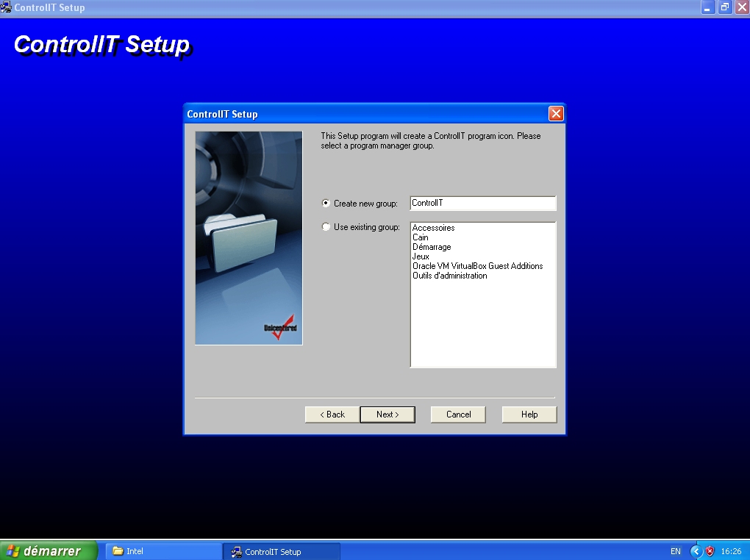Open Help for this setup step

[529, 414]
